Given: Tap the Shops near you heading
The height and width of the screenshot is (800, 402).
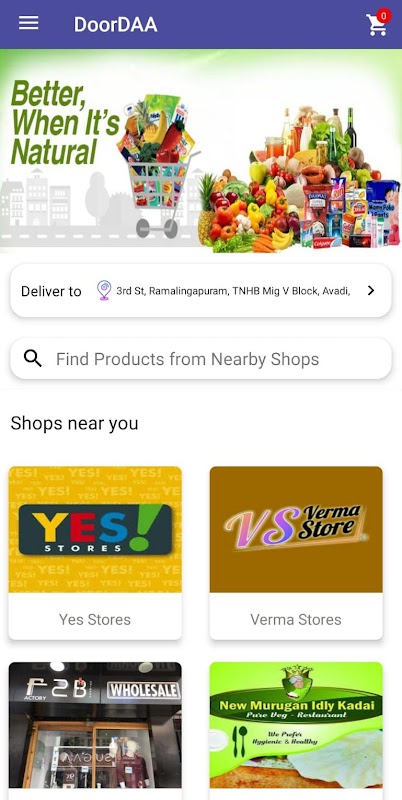Looking at the screenshot, I should [x=74, y=423].
